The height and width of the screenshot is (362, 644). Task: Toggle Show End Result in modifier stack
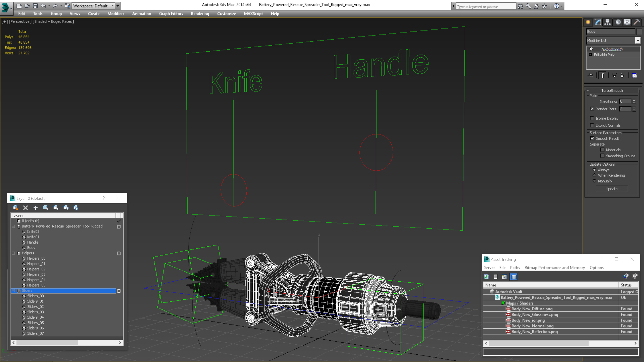[x=602, y=75]
